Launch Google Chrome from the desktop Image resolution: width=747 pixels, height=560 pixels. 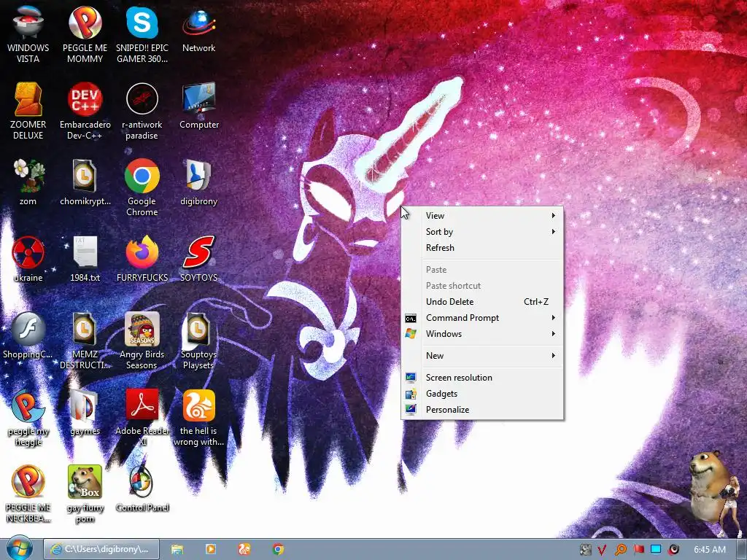[142, 187]
